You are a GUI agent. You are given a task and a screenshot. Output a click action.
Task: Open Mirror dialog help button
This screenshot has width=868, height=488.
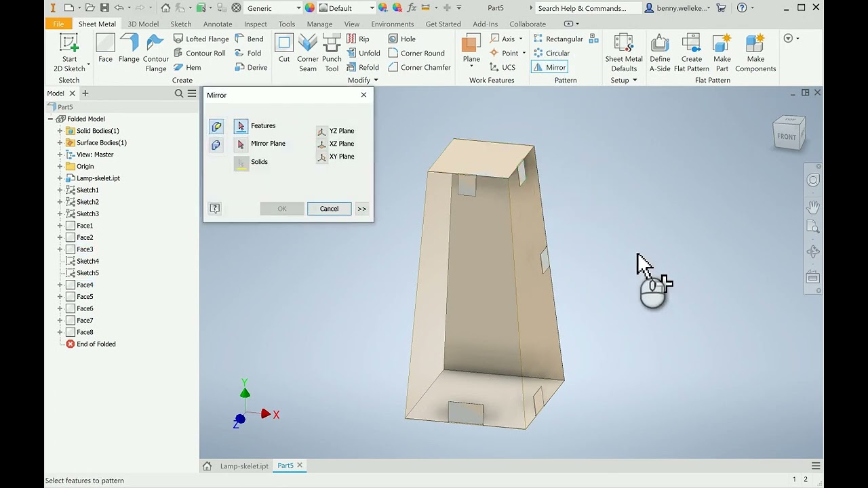pos(215,209)
